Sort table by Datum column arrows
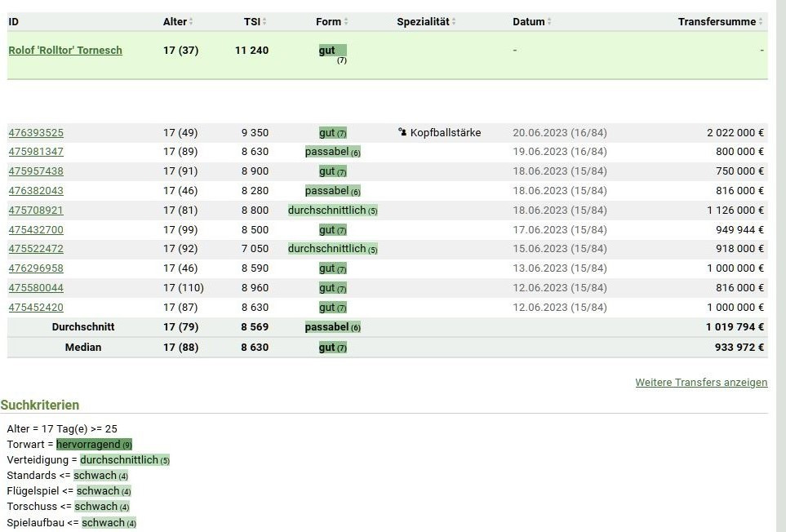The height and width of the screenshot is (532, 786). tap(549, 21)
